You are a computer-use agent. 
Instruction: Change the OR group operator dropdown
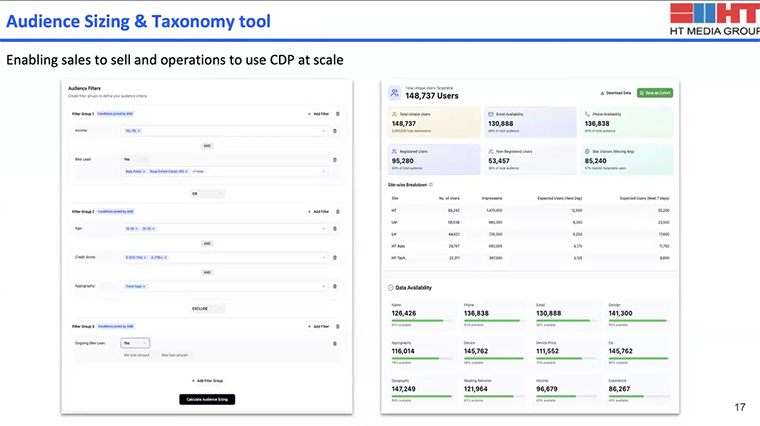tap(207, 194)
